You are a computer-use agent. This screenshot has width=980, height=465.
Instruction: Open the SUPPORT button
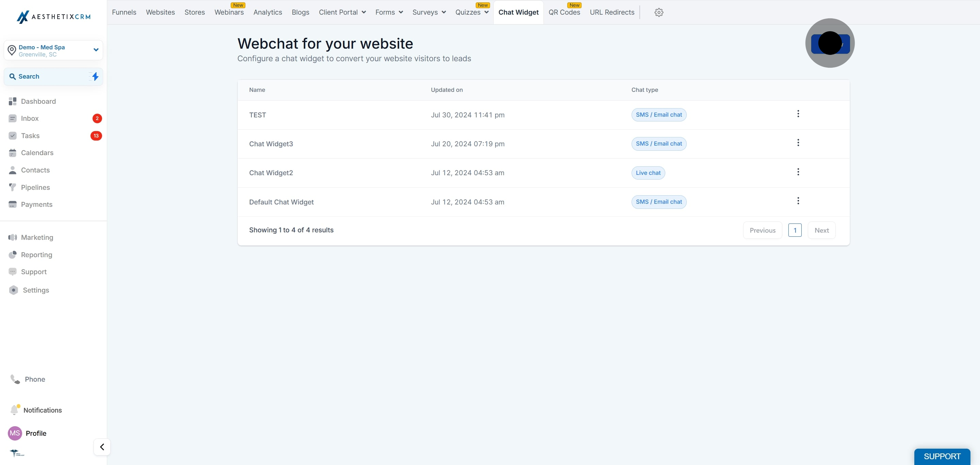coord(942,456)
